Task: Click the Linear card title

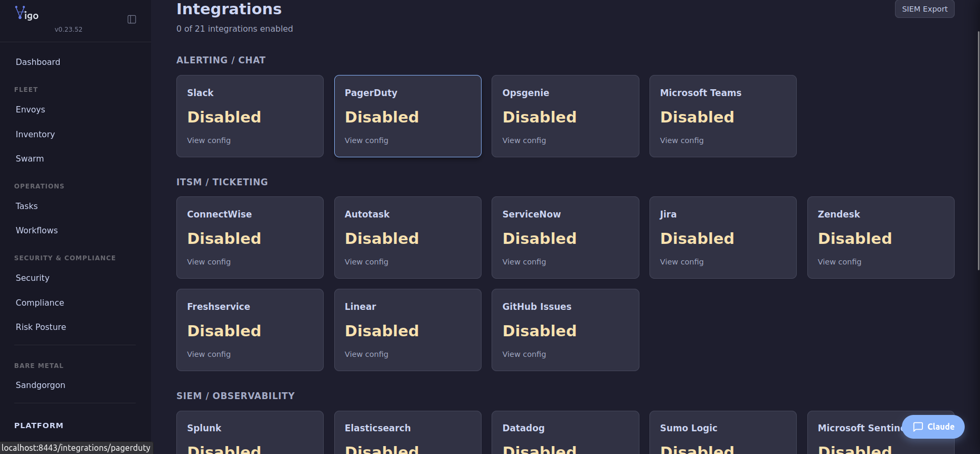Action: point(361,307)
